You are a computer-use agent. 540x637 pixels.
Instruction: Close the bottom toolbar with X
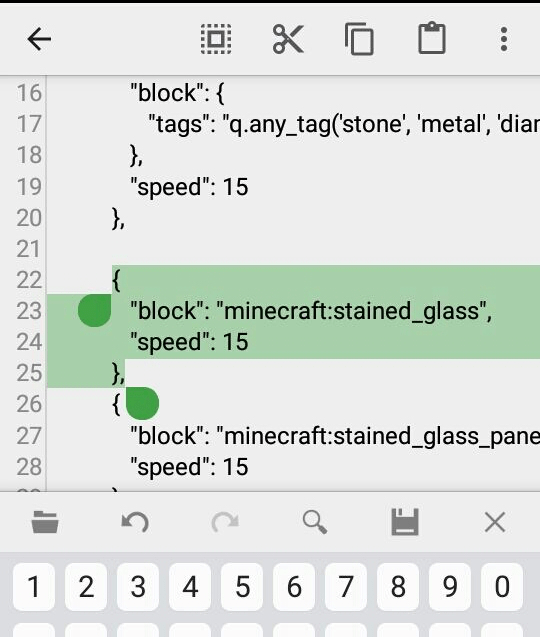(x=495, y=522)
